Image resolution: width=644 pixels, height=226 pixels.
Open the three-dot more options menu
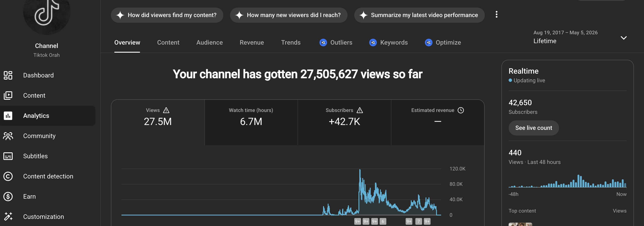click(x=497, y=15)
